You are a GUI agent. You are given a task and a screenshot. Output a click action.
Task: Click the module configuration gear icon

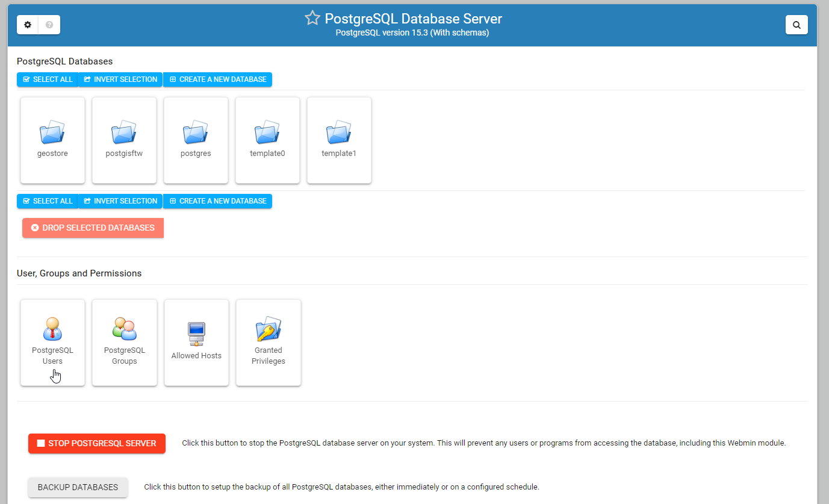click(28, 25)
